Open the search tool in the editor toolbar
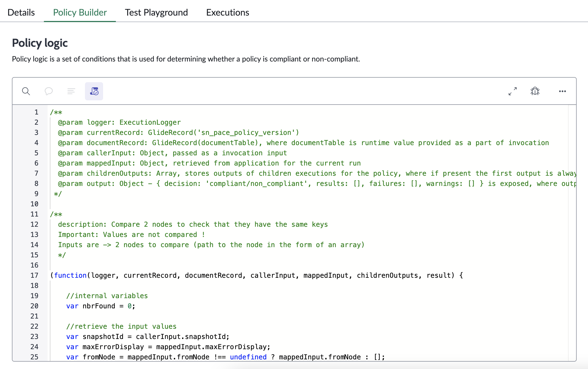 coord(26,91)
